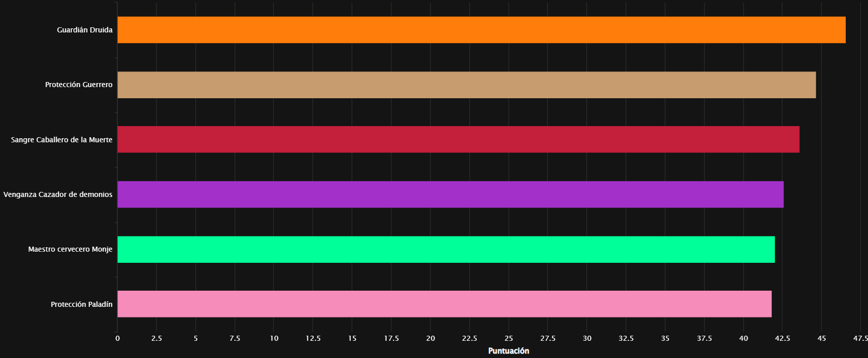Click the green Maestro cervecero Monje bar

[446, 249]
